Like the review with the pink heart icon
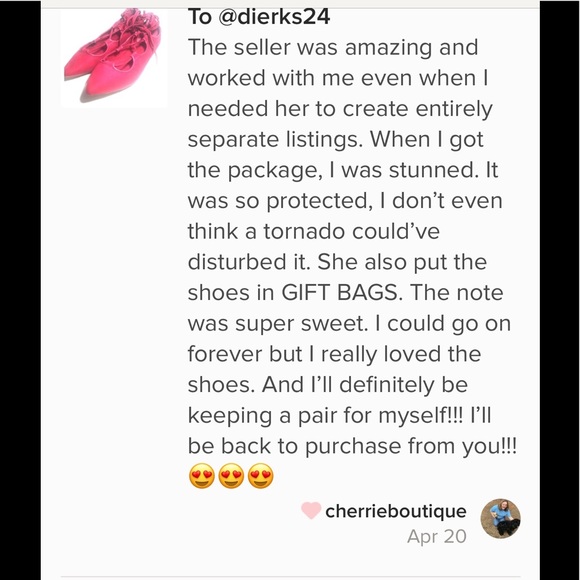 click(x=311, y=510)
